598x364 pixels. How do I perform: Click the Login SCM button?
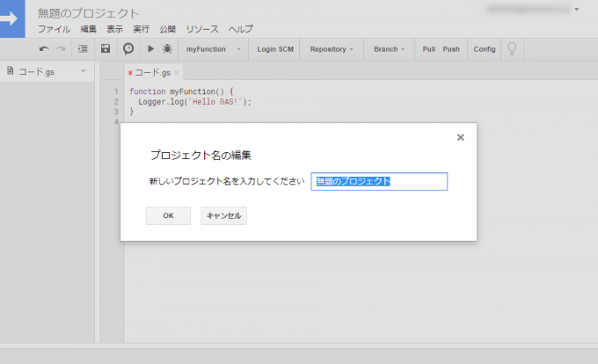[x=275, y=49]
